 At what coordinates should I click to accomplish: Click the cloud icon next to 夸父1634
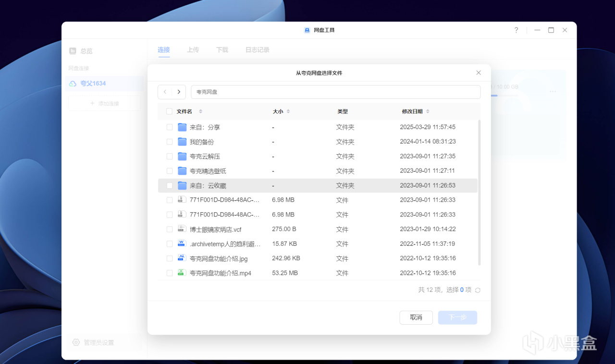(73, 84)
